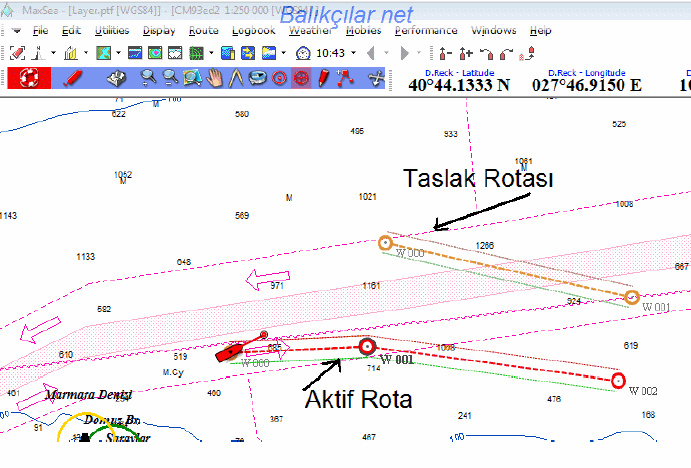Select the hand pan tool
Image resolution: width=691 pixels, height=468 pixels.
point(215,77)
